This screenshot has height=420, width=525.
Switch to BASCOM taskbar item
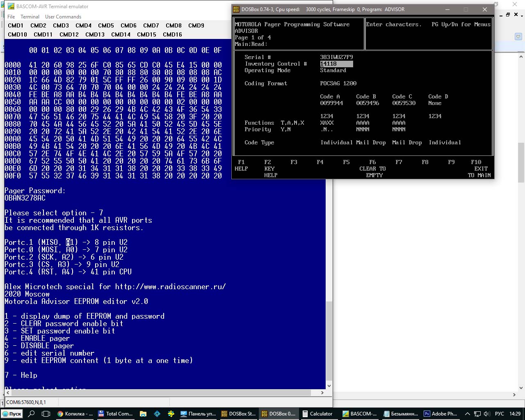360,414
